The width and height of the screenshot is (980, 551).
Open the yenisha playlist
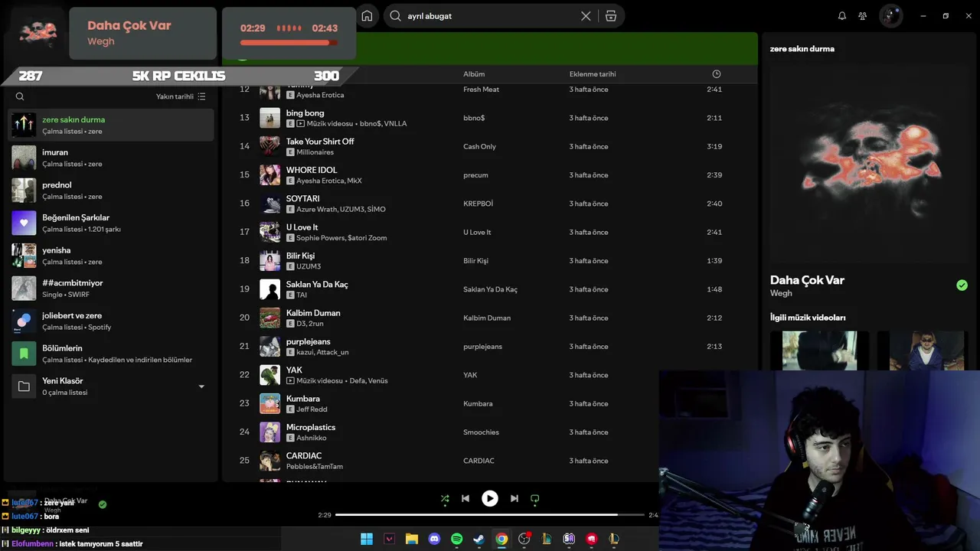(111, 256)
